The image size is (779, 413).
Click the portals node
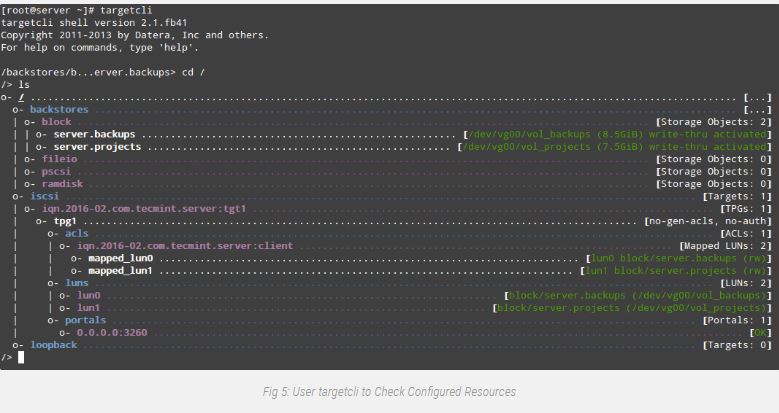click(85, 320)
